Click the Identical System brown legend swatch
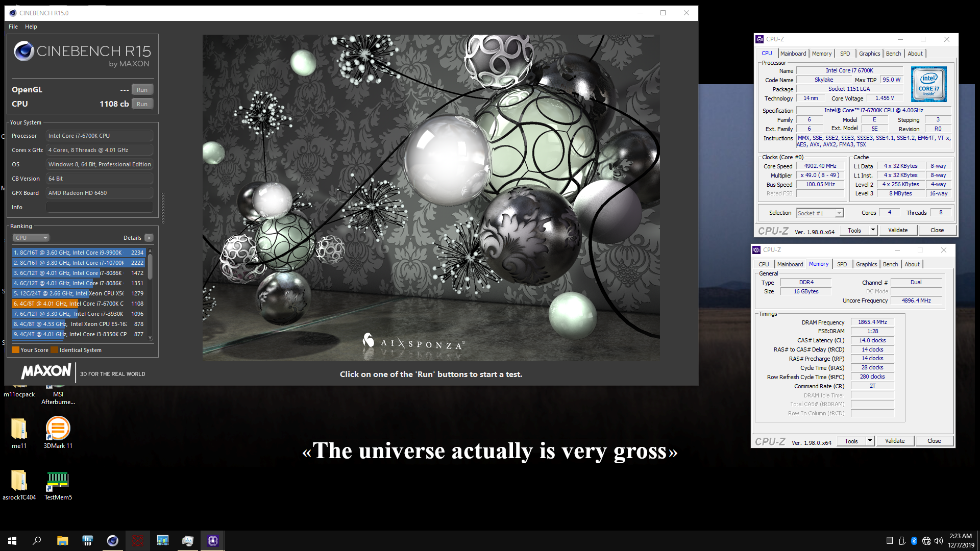 [x=54, y=350]
